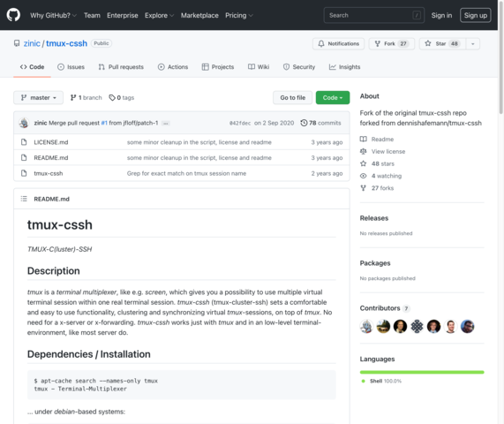Click the Readme book icon in About
The width and height of the screenshot is (504, 424).
[x=363, y=139]
